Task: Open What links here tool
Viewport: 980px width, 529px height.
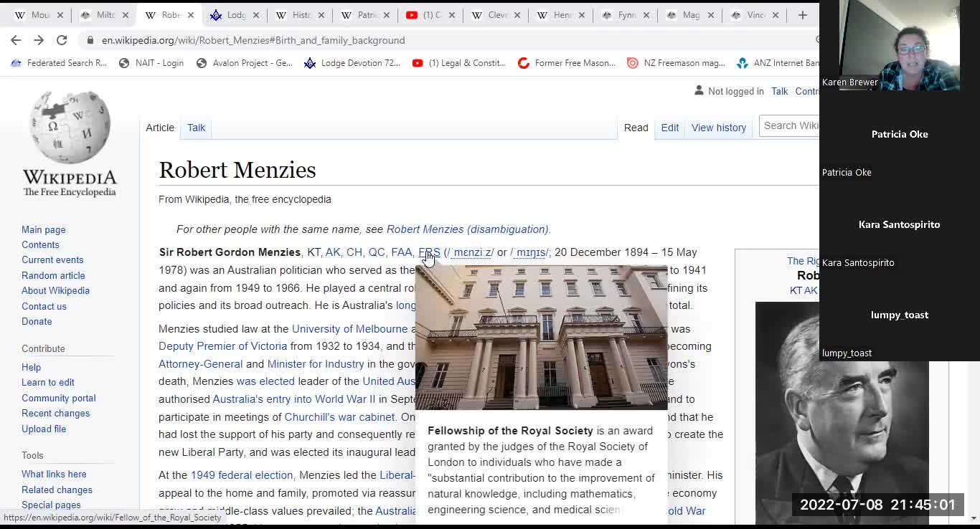Action: (x=54, y=474)
